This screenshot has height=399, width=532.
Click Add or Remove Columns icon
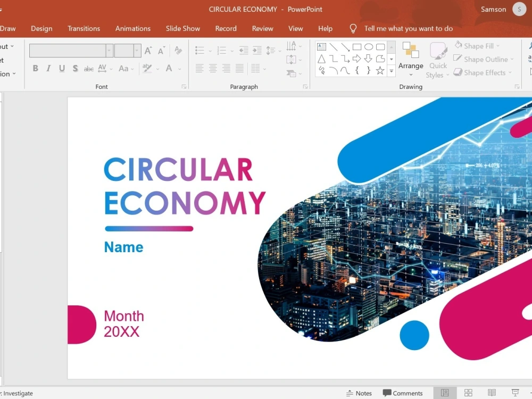[x=255, y=68]
